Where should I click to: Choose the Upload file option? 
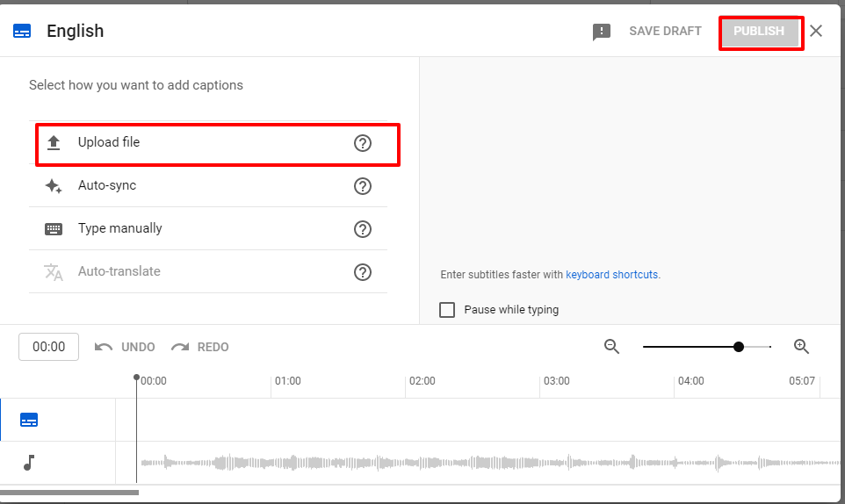(109, 142)
